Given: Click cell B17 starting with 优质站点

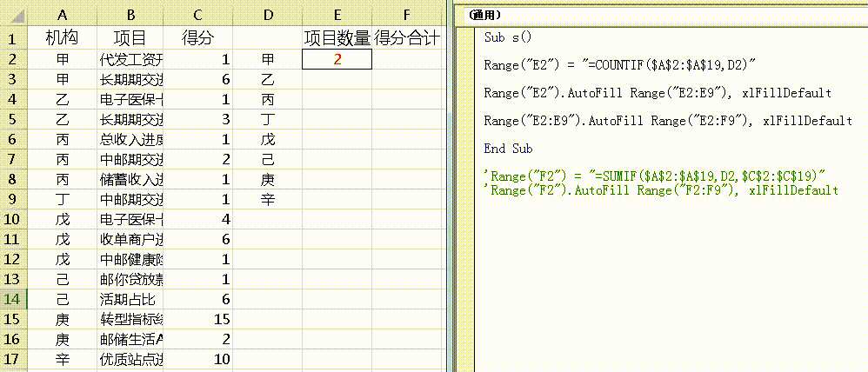Looking at the screenshot, I should 130,359.
